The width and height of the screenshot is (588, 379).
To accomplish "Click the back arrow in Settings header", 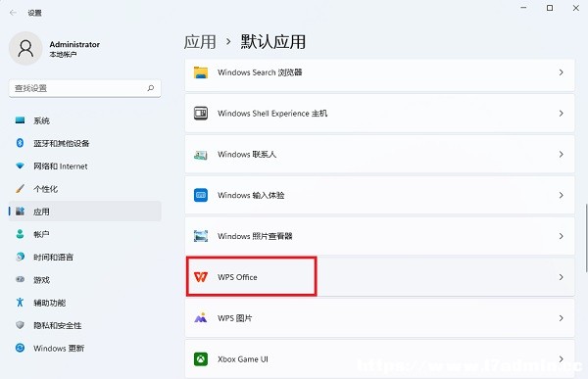I will 13,13.
